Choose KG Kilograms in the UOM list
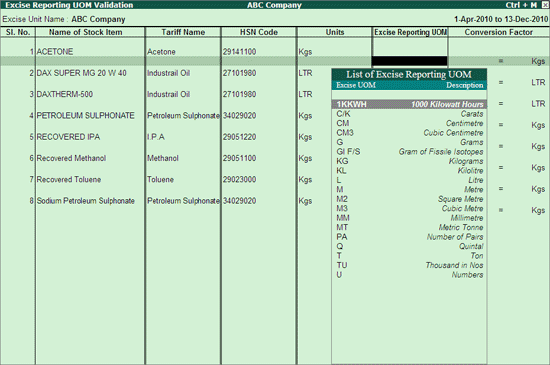This screenshot has width=550, height=365. click(409, 161)
